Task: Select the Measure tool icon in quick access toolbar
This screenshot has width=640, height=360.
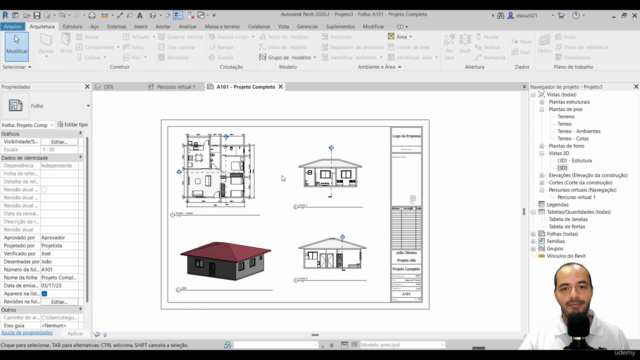Action: pyautogui.click(x=105, y=16)
